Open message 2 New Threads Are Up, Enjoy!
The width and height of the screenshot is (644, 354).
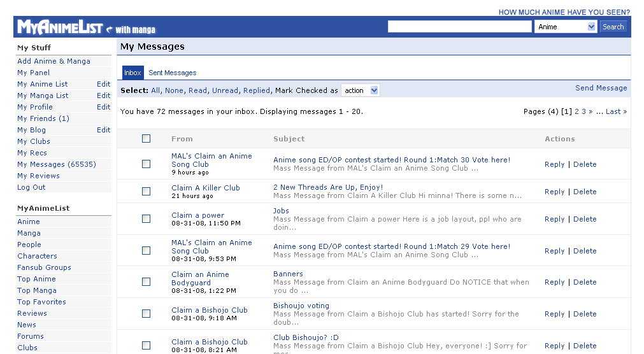328,187
